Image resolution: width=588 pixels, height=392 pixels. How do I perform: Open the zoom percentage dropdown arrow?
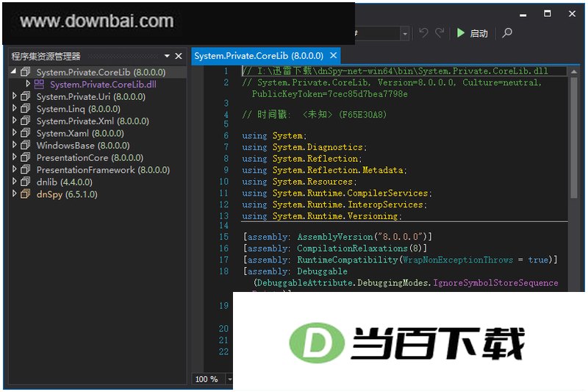(229, 379)
